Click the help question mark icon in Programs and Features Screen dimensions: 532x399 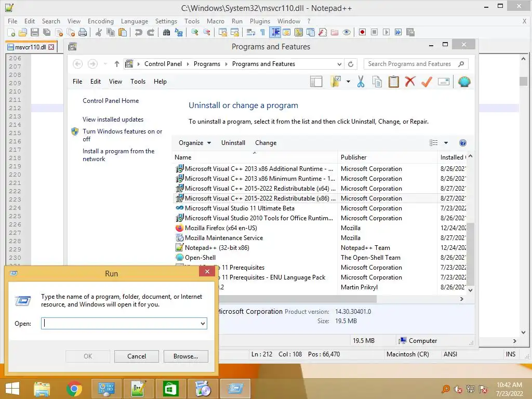[x=462, y=143]
